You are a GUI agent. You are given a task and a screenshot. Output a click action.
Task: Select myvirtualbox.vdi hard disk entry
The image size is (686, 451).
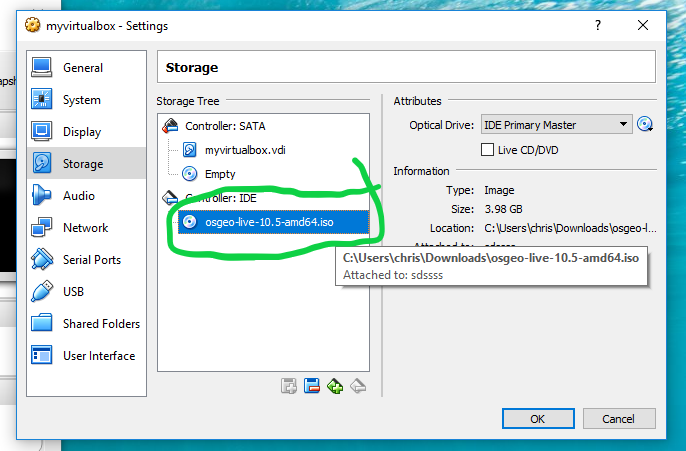[x=245, y=150]
